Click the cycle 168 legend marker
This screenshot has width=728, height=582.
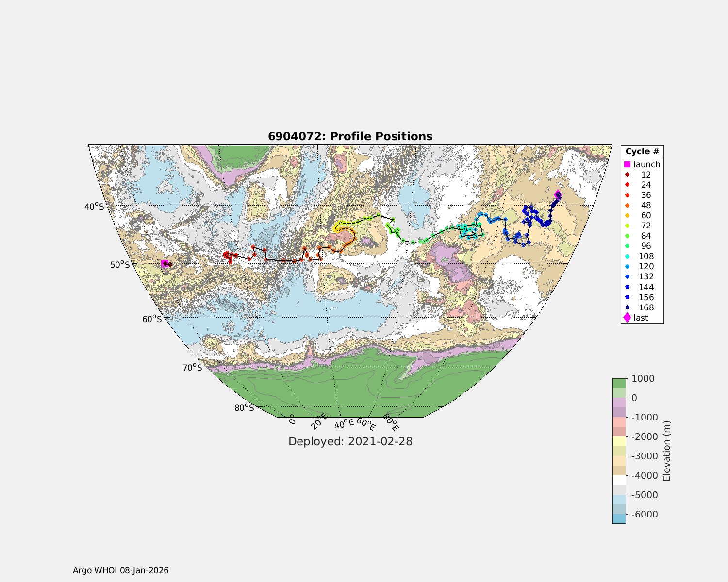pyautogui.click(x=627, y=307)
